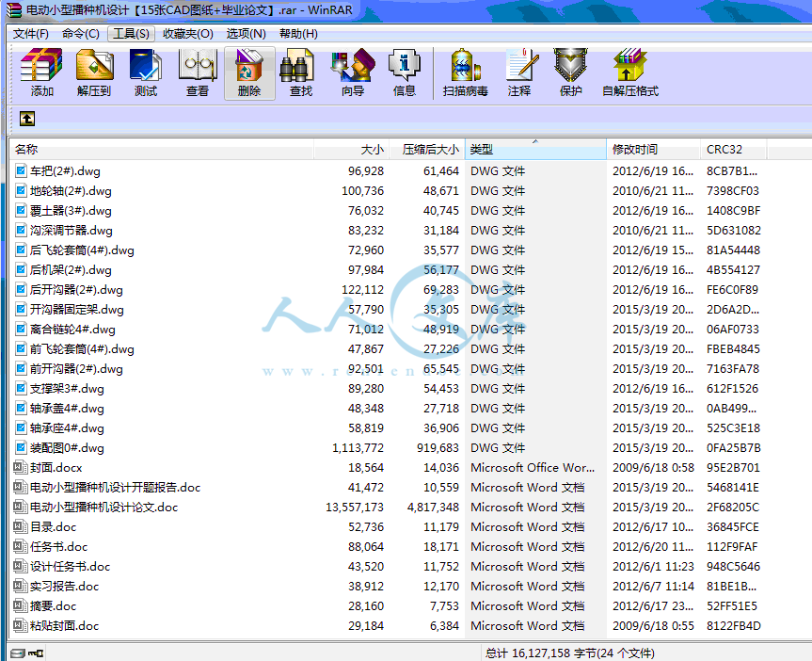Click the status bar total 16,127,158 字节

point(569,653)
